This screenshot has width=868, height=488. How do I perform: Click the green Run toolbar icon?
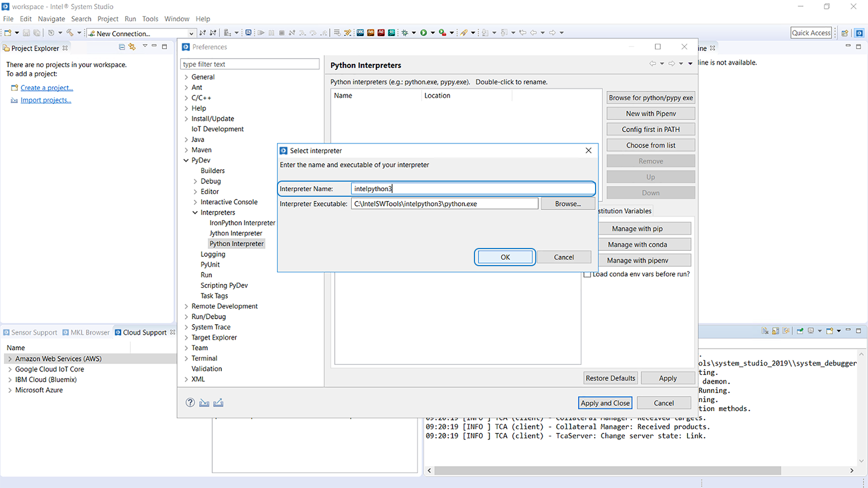(424, 33)
